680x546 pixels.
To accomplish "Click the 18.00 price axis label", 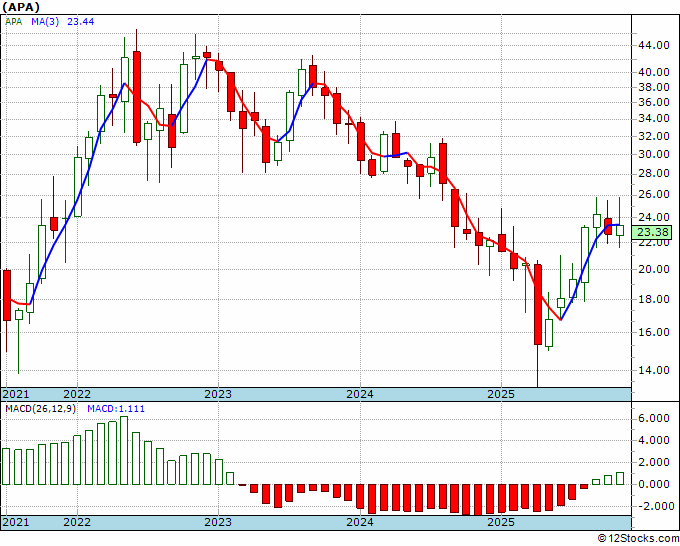I will click(x=653, y=299).
